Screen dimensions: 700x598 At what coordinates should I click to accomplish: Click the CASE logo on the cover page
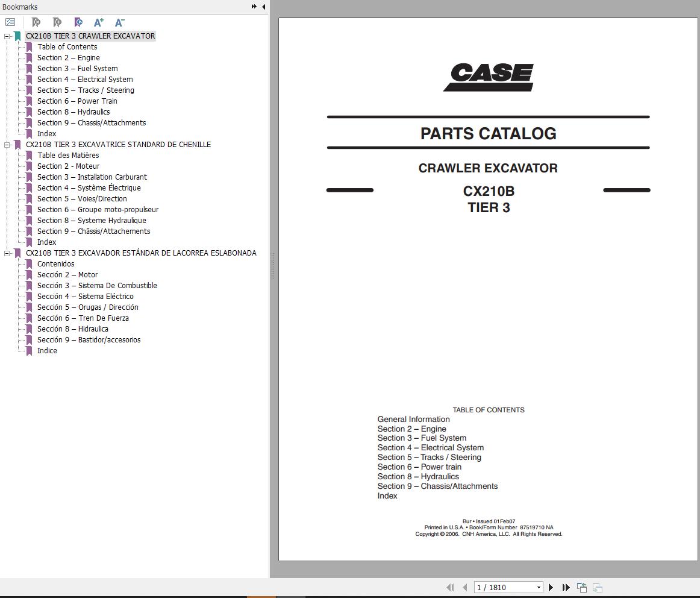(489, 77)
